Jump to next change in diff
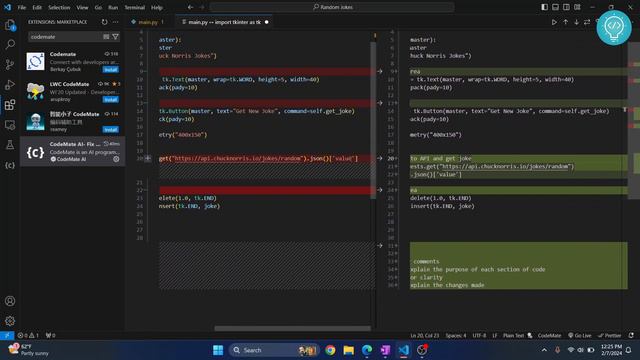The width and height of the screenshot is (640, 360). pos(576,22)
